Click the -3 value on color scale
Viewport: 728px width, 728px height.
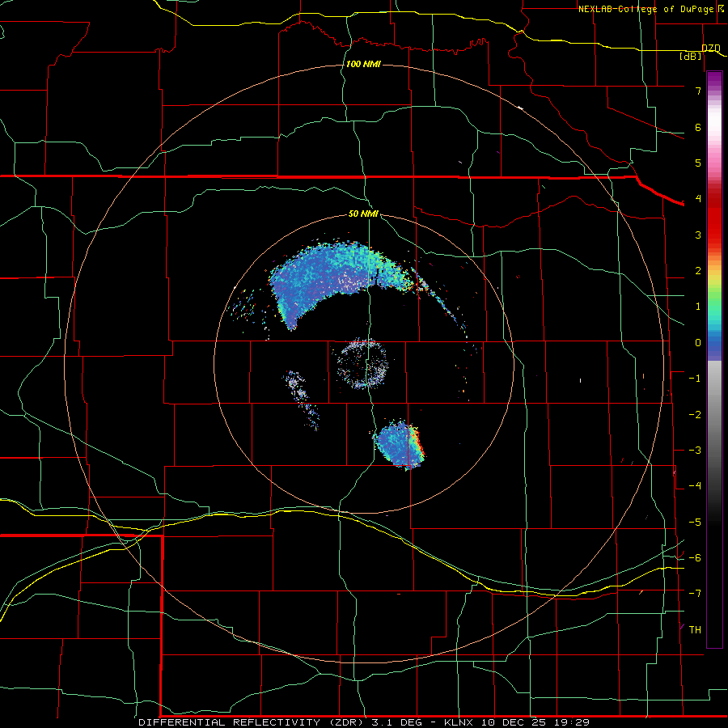click(695, 451)
